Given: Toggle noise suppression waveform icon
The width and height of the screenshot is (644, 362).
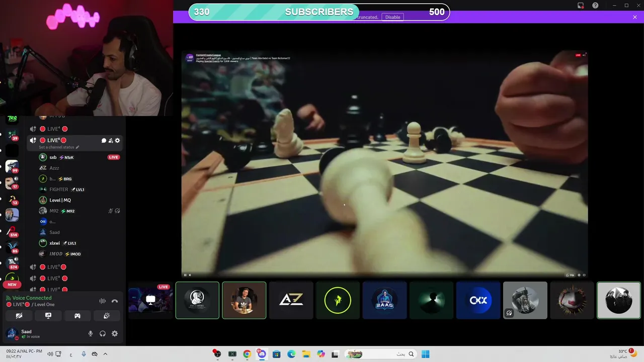Looking at the screenshot, I should point(103,301).
